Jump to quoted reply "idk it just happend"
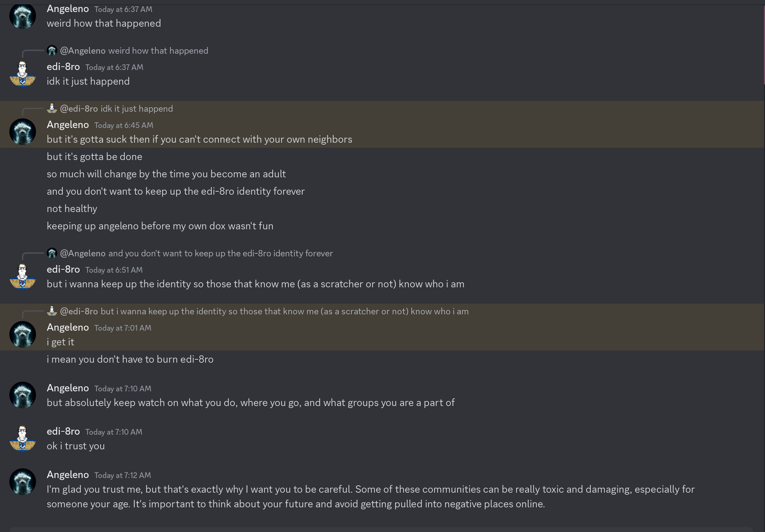765x532 pixels. click(x=137, y=109)
